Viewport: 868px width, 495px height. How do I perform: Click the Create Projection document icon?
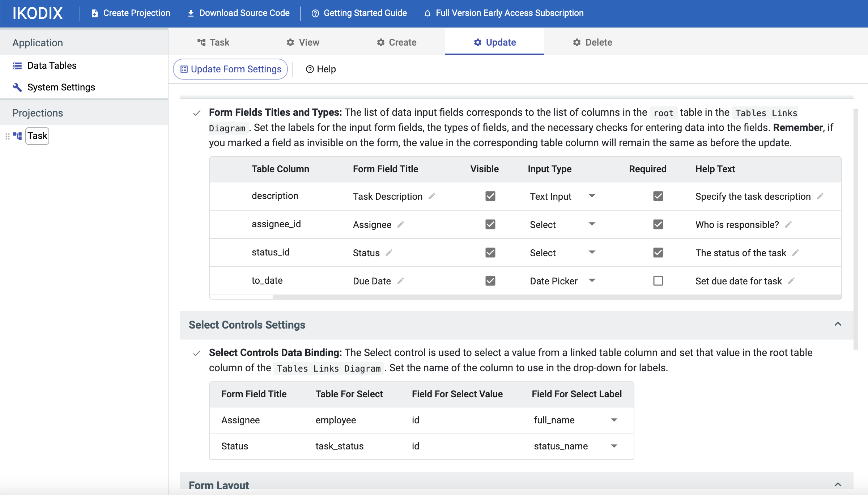pos(94,13)
